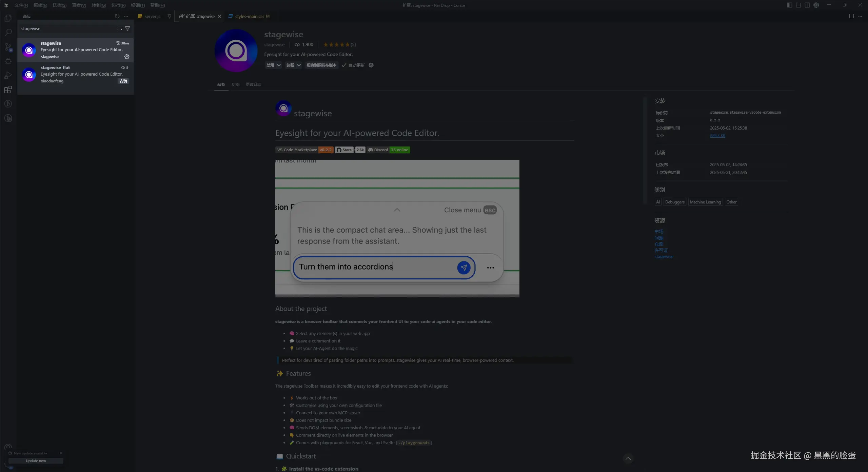Click the filter extensions funnel icon
Viewport: 868px width, 472px height.
click(x=127, y=28)
